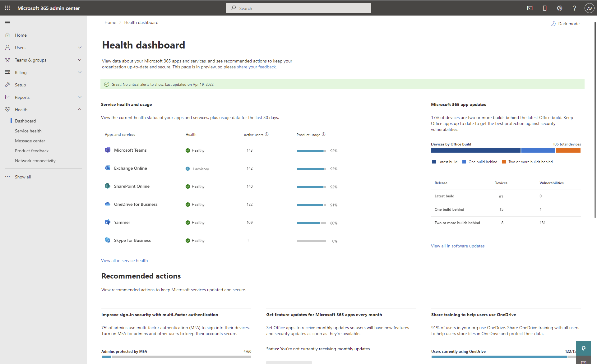Open View all in software updates link

(x=458, y=246)
